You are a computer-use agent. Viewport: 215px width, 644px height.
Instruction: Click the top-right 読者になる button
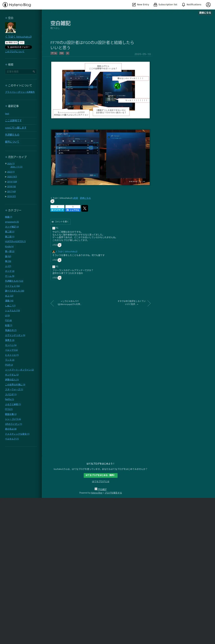pos(205,13)
